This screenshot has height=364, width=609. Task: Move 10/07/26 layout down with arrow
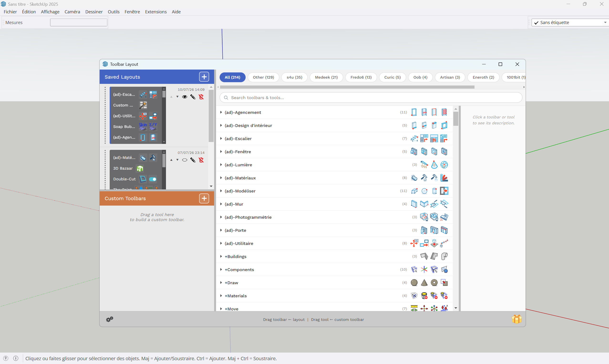177,97
